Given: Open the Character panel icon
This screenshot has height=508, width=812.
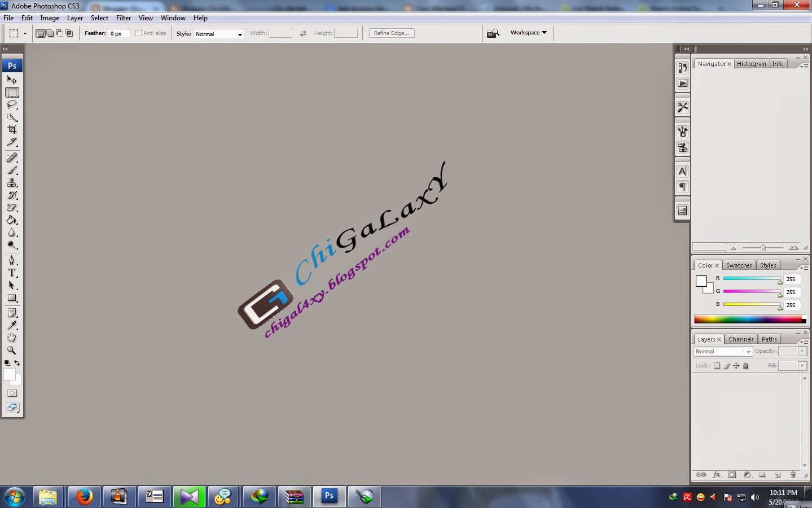Looking at the screenshot, I should coord(682,171).
